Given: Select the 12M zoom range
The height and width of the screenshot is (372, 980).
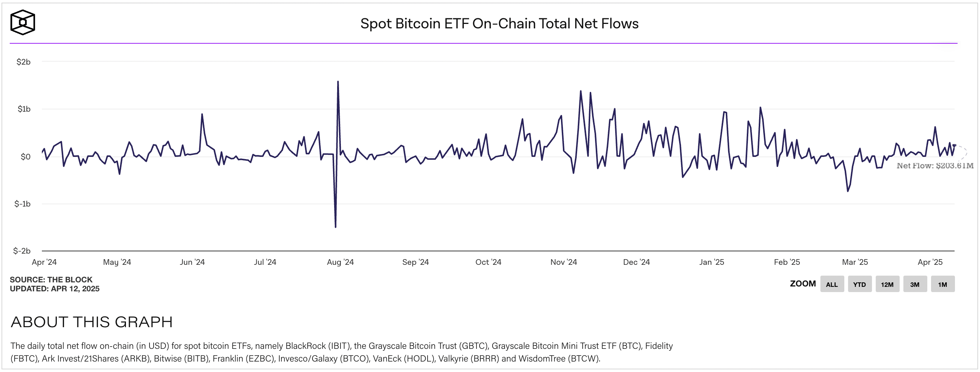Looking at the screenshot, I should click(x=888, y=284).
